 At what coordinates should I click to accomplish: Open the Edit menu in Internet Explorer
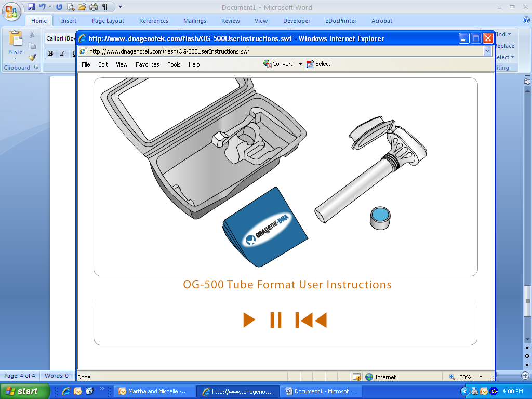103,64
